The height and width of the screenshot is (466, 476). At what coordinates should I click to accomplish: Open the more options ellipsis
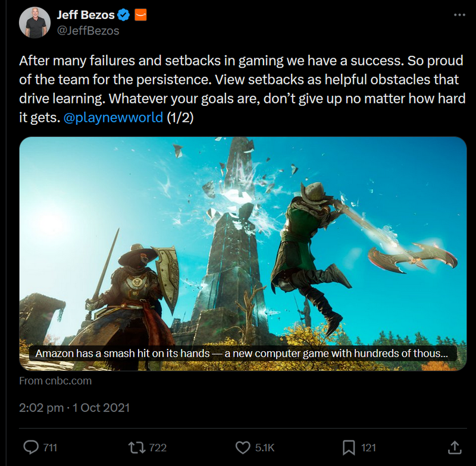pyautogui.click(x=461, y=13)
